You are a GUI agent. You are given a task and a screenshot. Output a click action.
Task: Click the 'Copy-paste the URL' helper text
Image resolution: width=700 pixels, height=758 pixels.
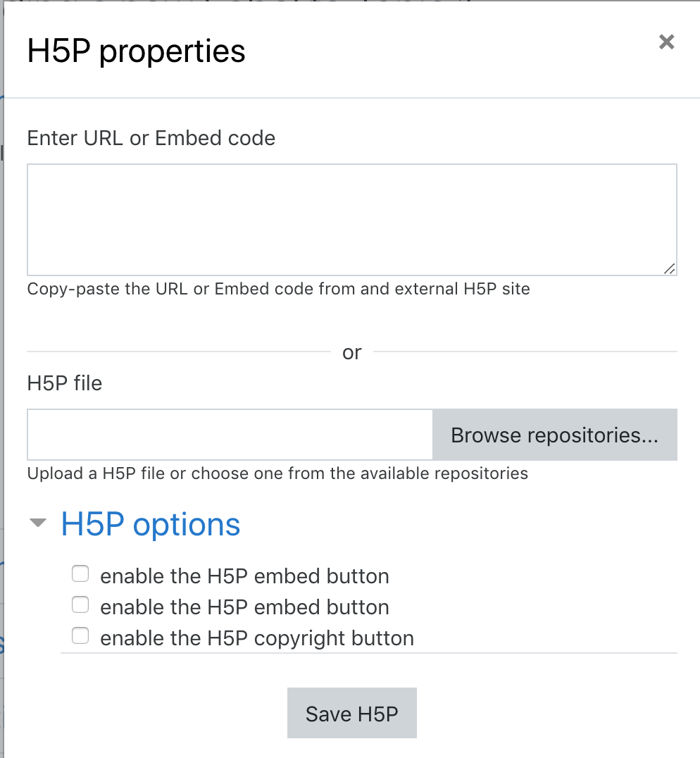click(279, 289)
